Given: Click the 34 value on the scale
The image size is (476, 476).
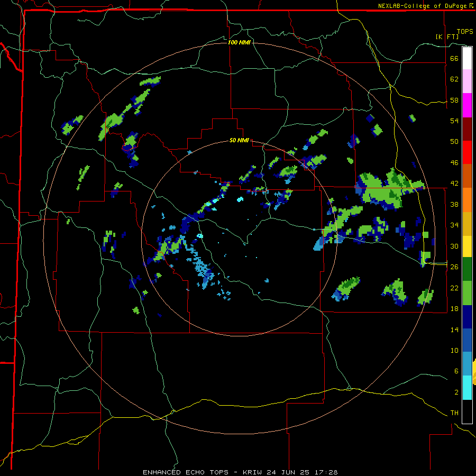Looking at the screenshot, I should point(454,225).
